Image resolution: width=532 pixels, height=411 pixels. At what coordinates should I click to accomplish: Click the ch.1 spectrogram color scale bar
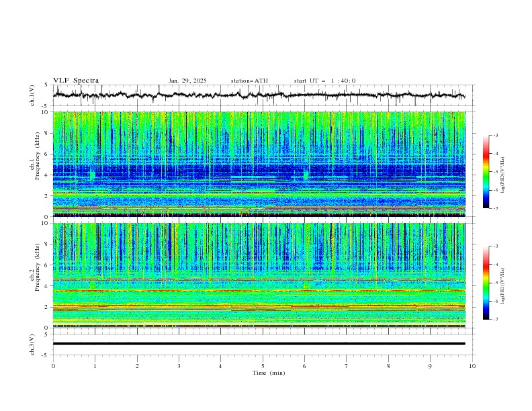pyautogui.click(x=486, y=172)
